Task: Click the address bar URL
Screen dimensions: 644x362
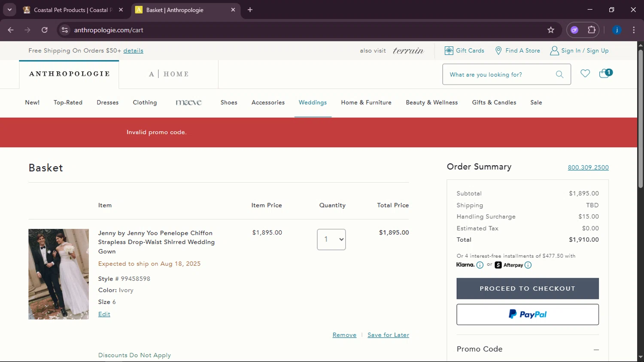Action: (x=109, y=30)
